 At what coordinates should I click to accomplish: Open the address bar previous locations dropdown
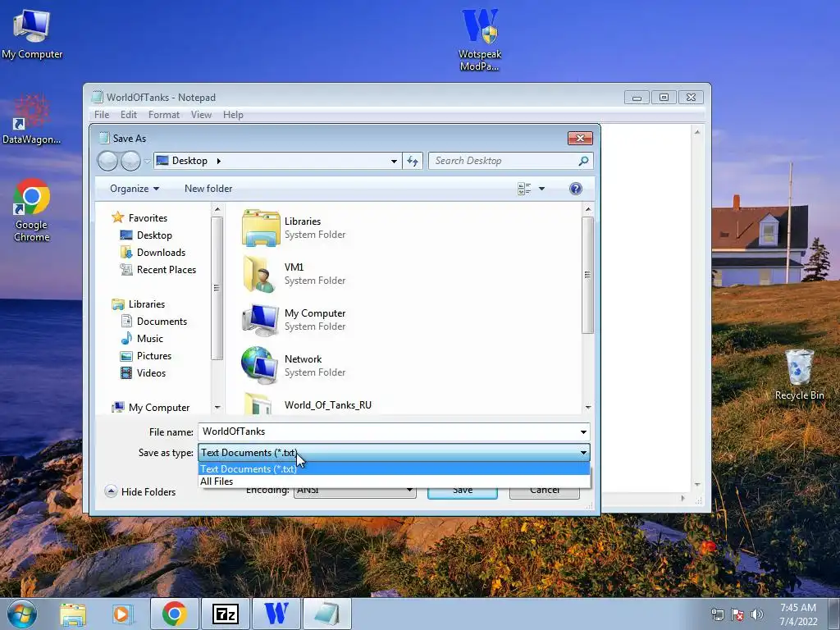click(x=394, y=161)
